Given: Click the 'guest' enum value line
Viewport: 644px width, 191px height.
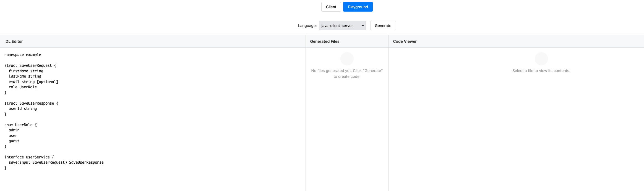Looking at the screenshot, I should [14, 141].
